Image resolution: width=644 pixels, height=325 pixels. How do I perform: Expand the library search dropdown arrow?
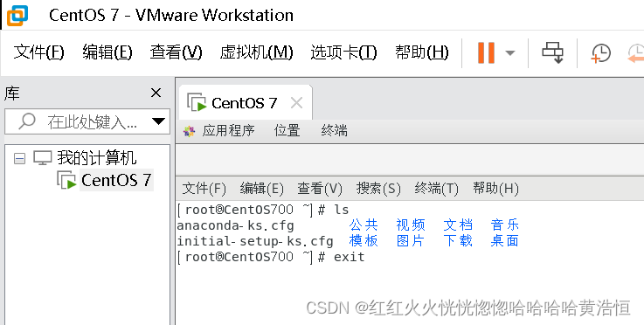coord(158,121)
